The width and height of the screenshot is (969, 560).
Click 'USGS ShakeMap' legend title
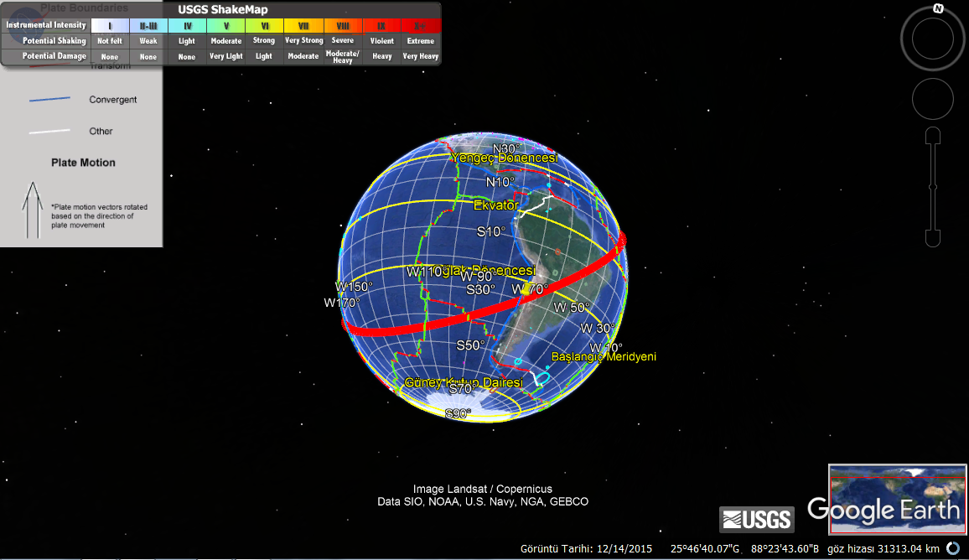coord(222,9)
